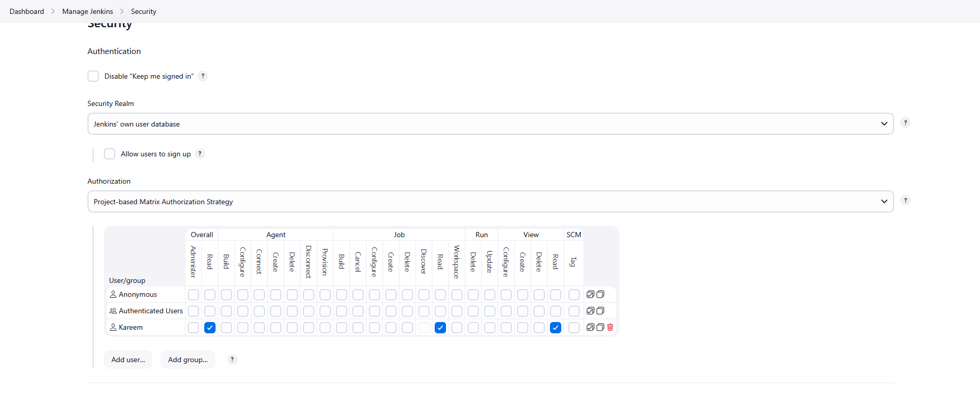
Task: Uncheck Kareem's Overall Read permission
Action: click(210, 328)
